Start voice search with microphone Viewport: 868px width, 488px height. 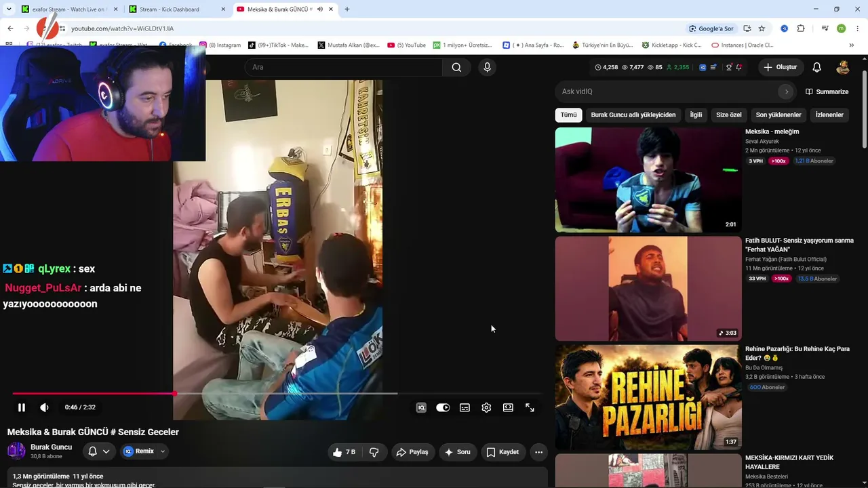(x=487, y=67)
